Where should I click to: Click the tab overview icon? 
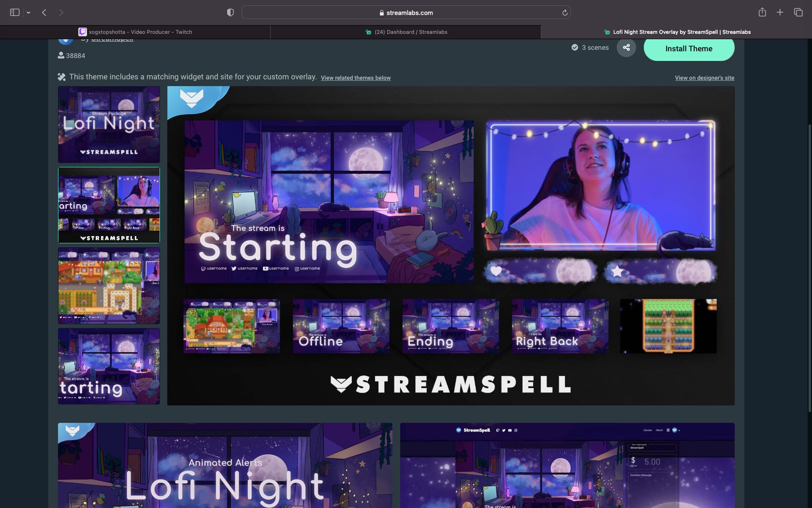(x=798, y=12)
